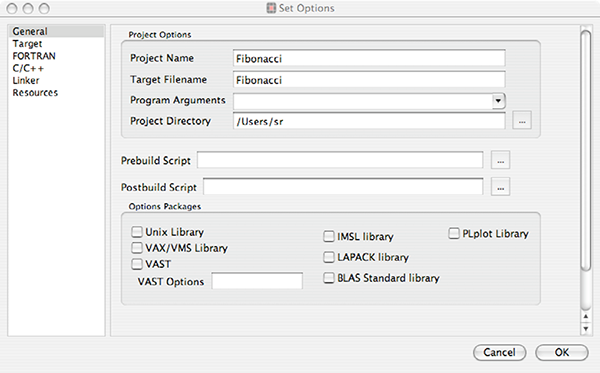The height and width of the screenshot is (373, 600).
Task: Open the FORTRAN options section
Action: (34, 56)
